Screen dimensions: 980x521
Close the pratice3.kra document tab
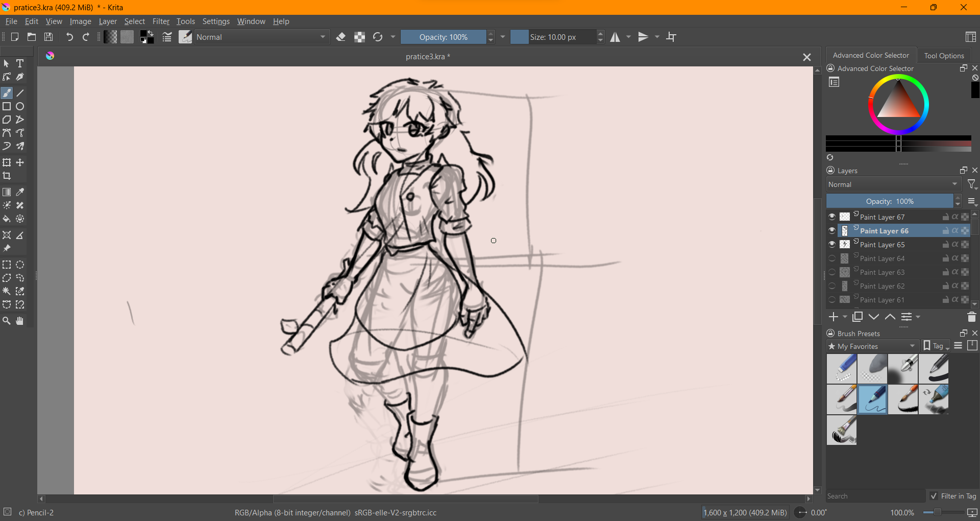tap(806, 57)
